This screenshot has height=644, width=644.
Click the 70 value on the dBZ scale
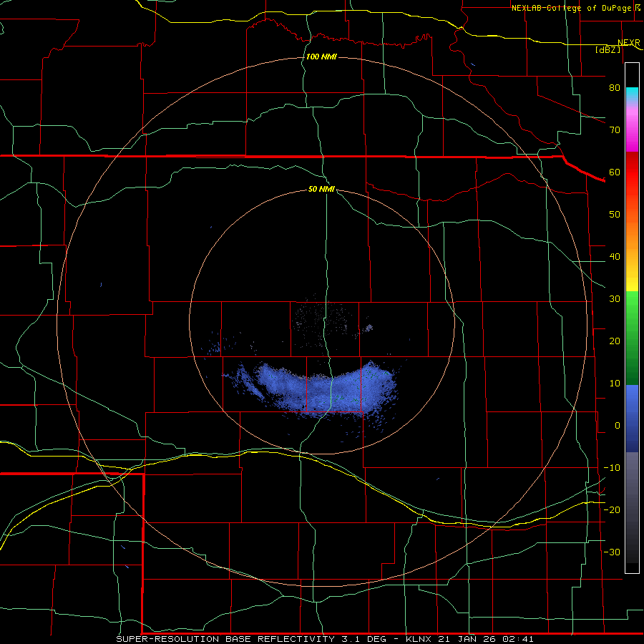click(x=615, y=130)
